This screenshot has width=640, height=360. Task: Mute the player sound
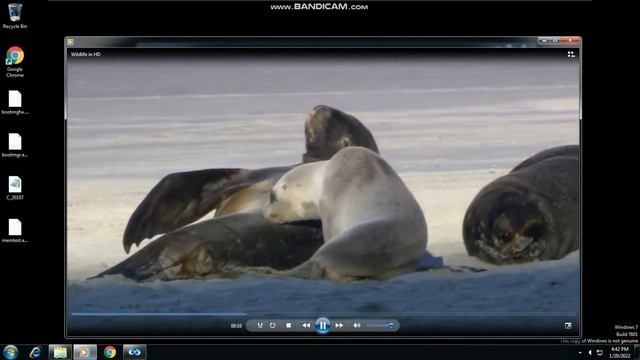click(357, 326)
